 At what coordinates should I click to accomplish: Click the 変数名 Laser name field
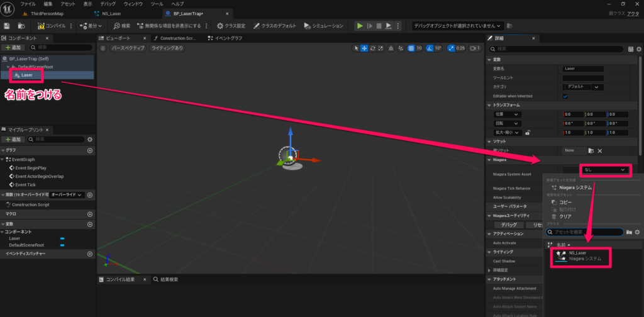click(x=583, y=69)
